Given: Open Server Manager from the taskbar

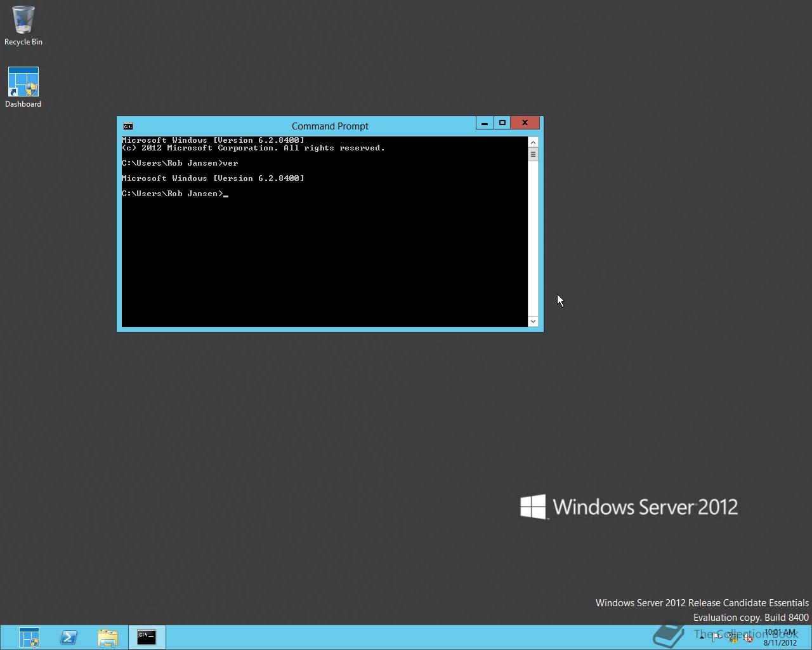Looking at the screenshot, I should pyautogui.click(x=29, y=637).
